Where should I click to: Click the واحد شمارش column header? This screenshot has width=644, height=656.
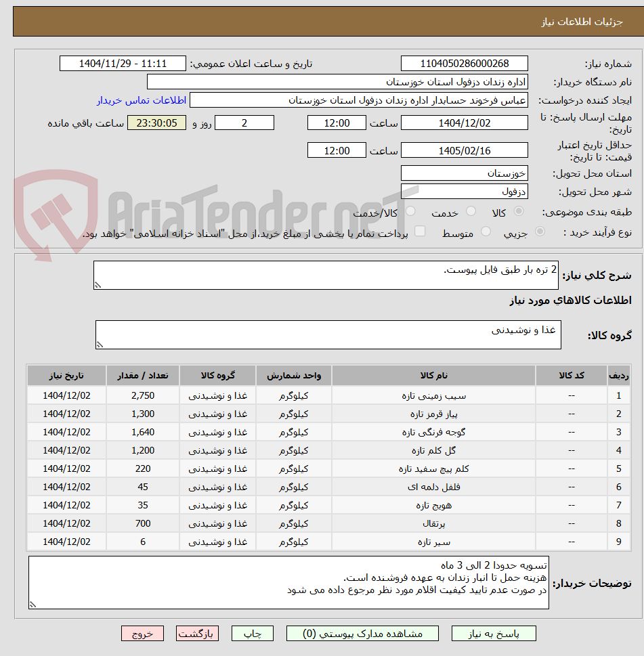point(294,376)
